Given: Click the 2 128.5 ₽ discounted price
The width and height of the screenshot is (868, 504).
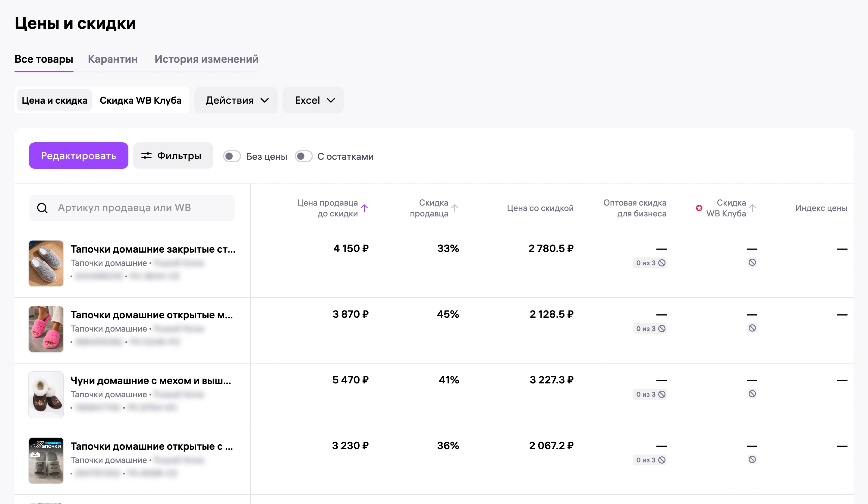Looking at the screenshot, I should [x=552, y=314].
